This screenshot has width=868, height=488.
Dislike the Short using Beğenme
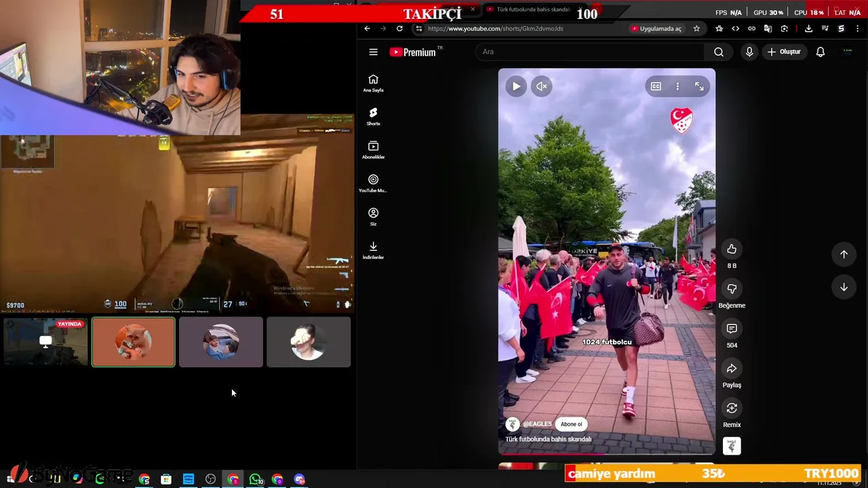[x=732, y=289]
